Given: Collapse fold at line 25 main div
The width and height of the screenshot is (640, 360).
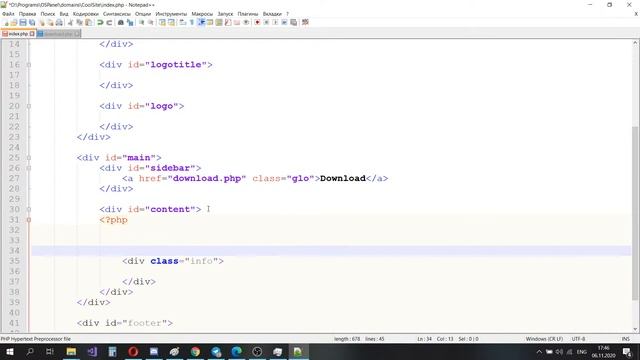Looking at the screenshot, I should pos(29,158).
